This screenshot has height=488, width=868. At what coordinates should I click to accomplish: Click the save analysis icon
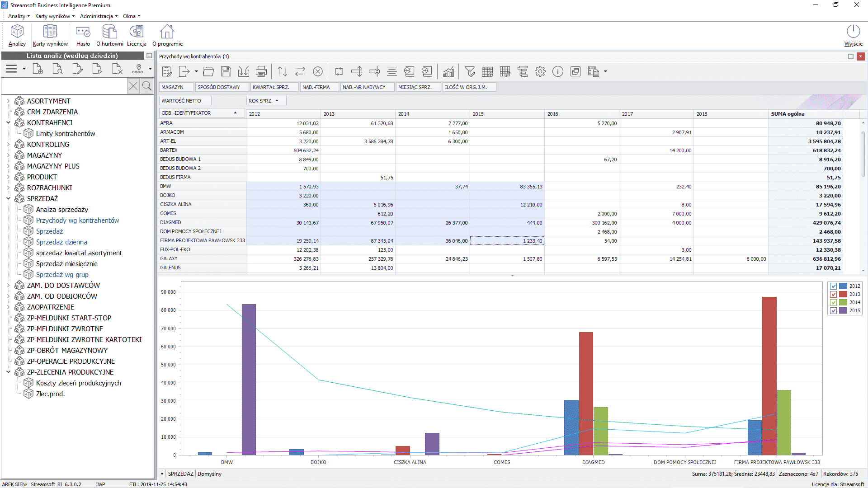[x=226, y=71]
